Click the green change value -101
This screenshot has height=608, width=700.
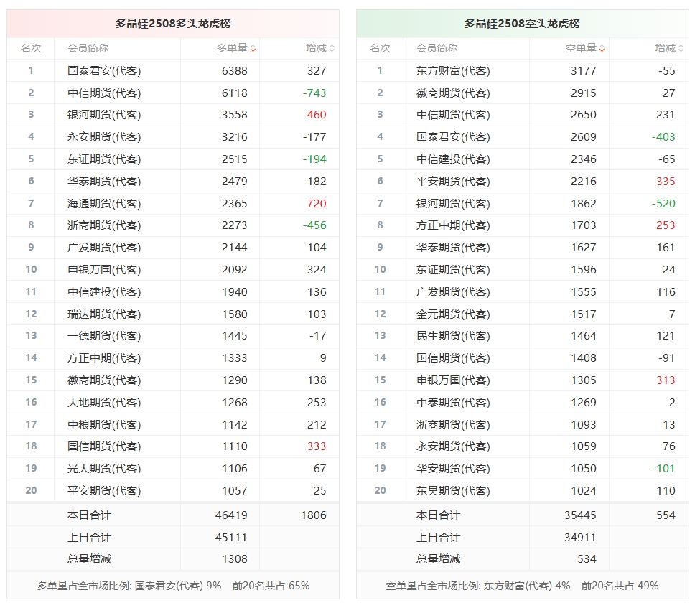(664, 469)
